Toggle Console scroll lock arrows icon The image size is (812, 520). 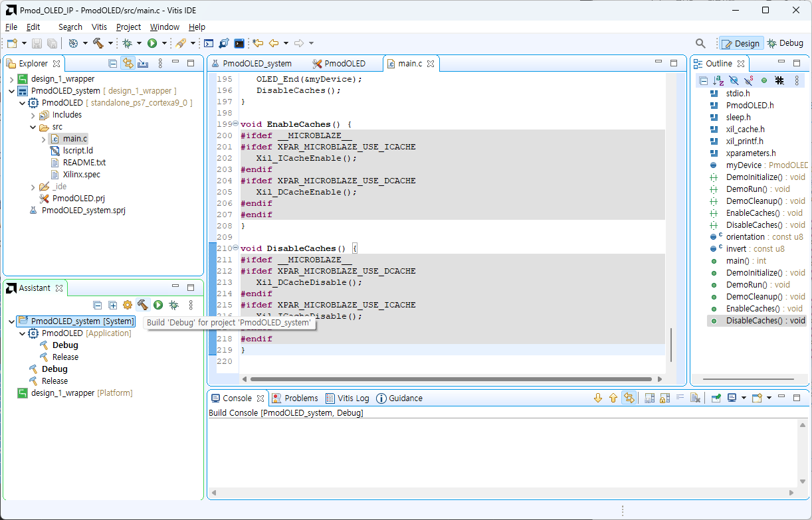coord(629,398)
